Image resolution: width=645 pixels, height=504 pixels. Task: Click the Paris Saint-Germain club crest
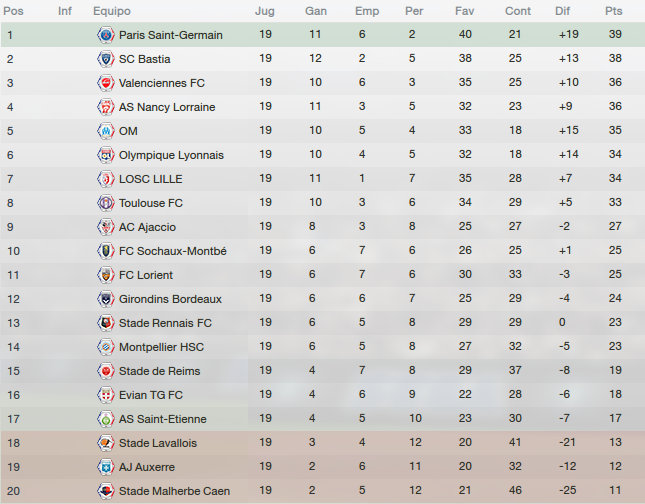click(106, 35)
